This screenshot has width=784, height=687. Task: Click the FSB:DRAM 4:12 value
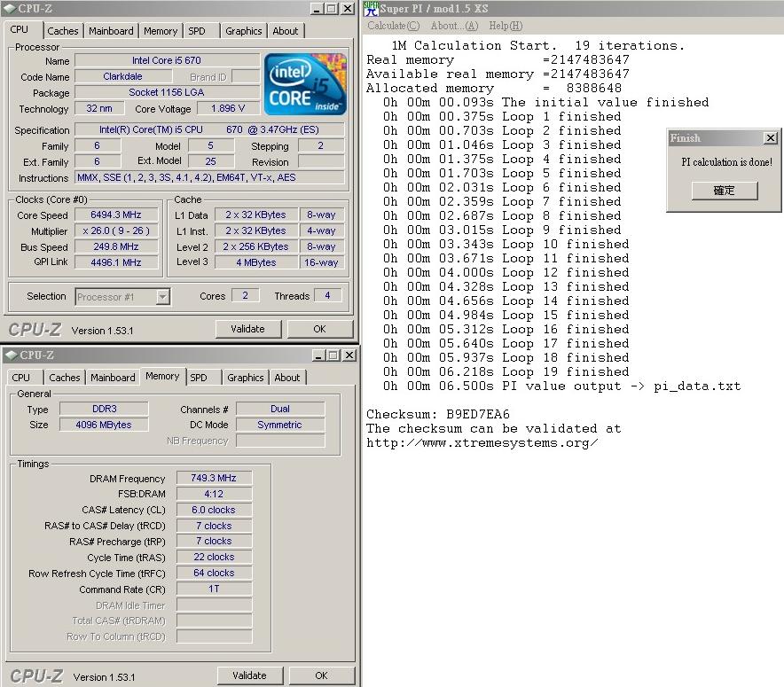(x=214, y=494)
